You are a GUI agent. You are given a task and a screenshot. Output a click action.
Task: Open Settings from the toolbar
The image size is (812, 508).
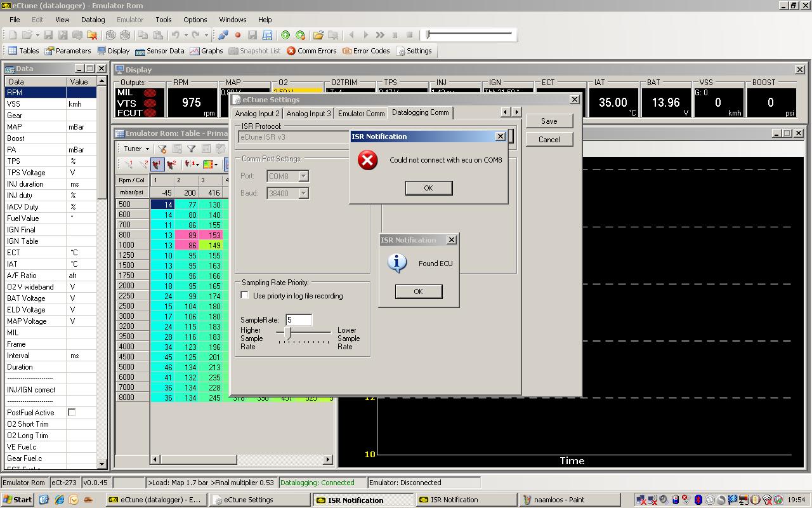414,51
